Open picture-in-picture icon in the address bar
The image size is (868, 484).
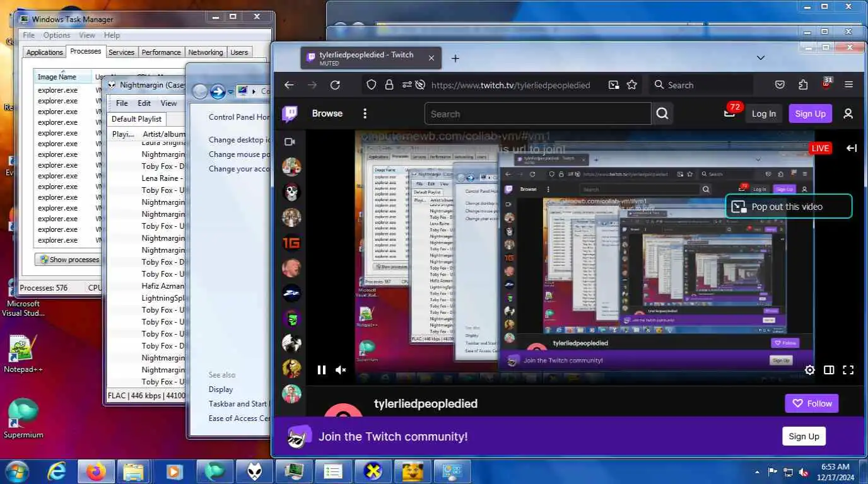[614, 85]
